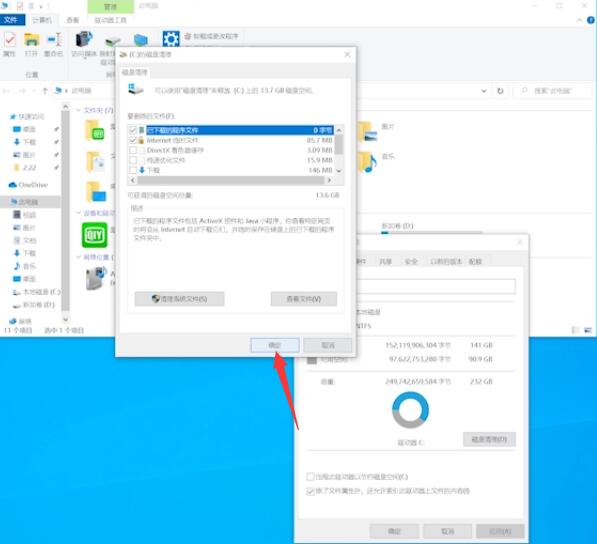Click 确定 in the Disk Cleanup dialog

(x=275, y=345)
